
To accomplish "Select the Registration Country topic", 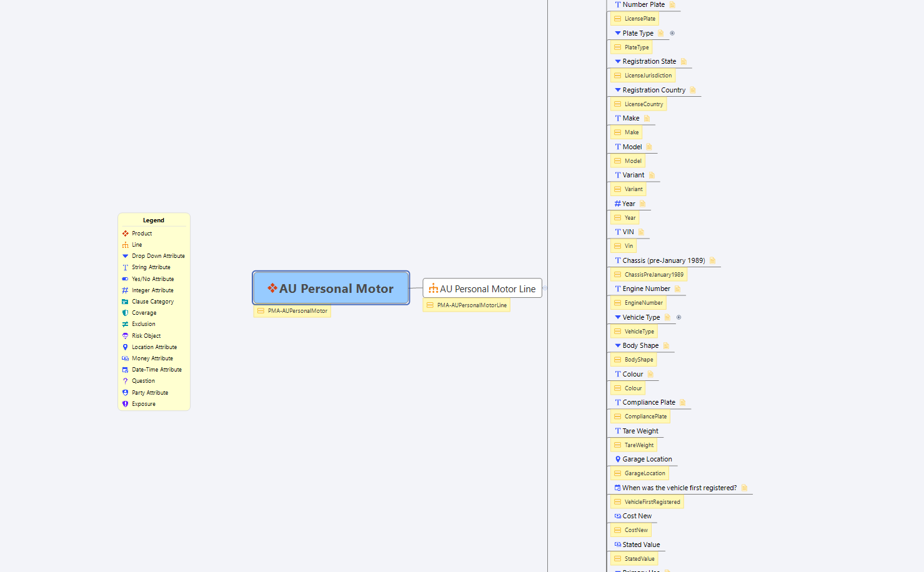I will tap(653, 91).
